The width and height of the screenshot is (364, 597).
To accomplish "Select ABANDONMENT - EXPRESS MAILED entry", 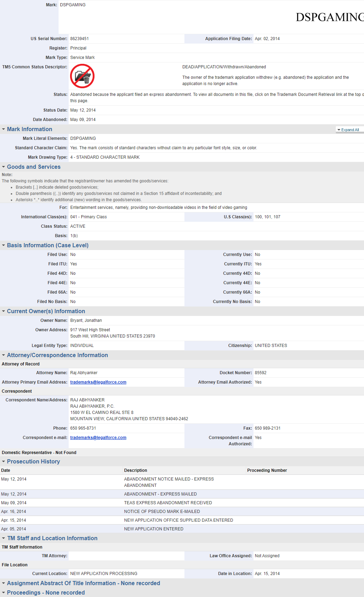I will click(x=160, y=494).
